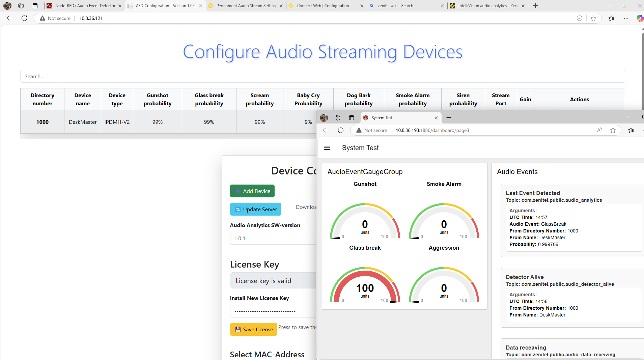Click back arrow in main browser window
The width and height of the screenshot is (644, 360).
tap(9, 18)
